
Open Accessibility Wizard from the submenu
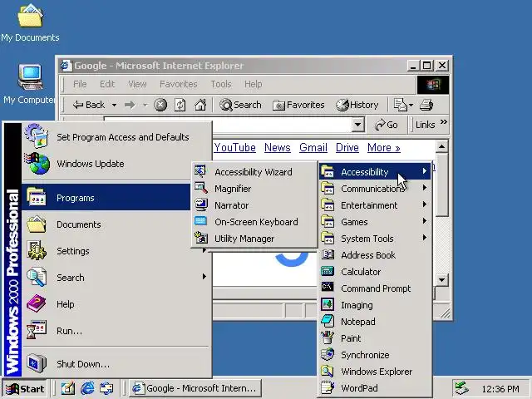(254, 172)
